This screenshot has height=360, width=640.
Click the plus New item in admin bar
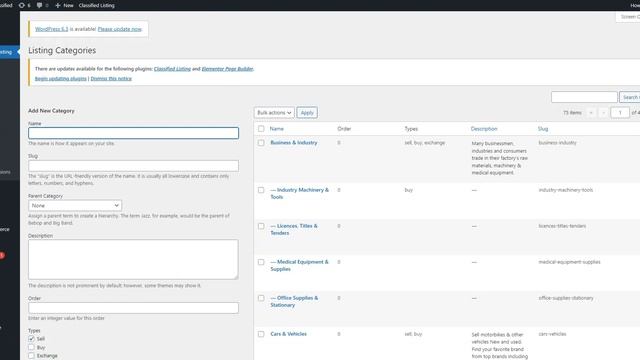pos(64,5)
